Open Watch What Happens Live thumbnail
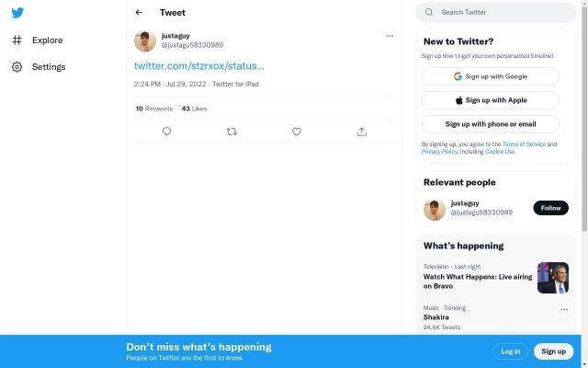 [x=553, y=278]
